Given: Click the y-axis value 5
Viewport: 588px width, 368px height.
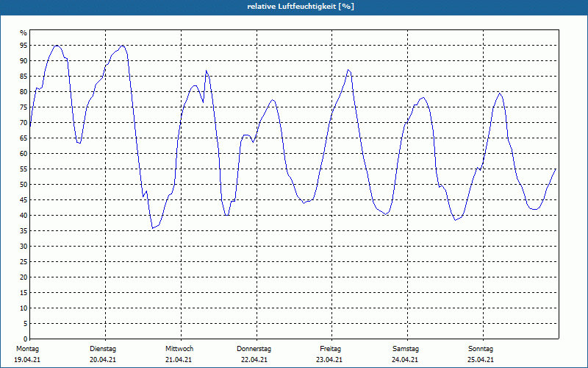Looking at the screenshot, I should pos(26,324).
